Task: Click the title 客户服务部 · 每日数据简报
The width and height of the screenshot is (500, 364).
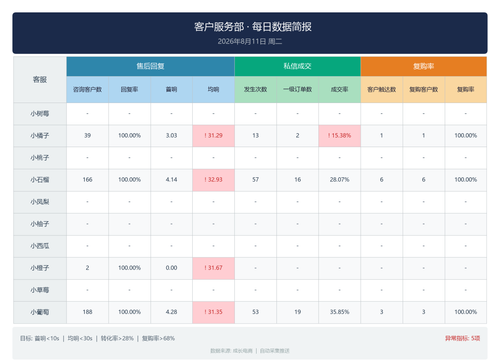Action: pos(253,27)
